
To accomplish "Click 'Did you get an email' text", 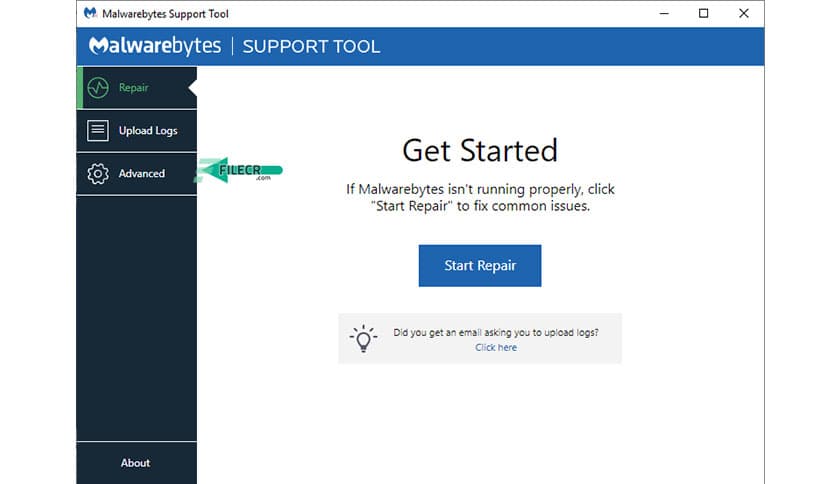I will coord(496,333).
